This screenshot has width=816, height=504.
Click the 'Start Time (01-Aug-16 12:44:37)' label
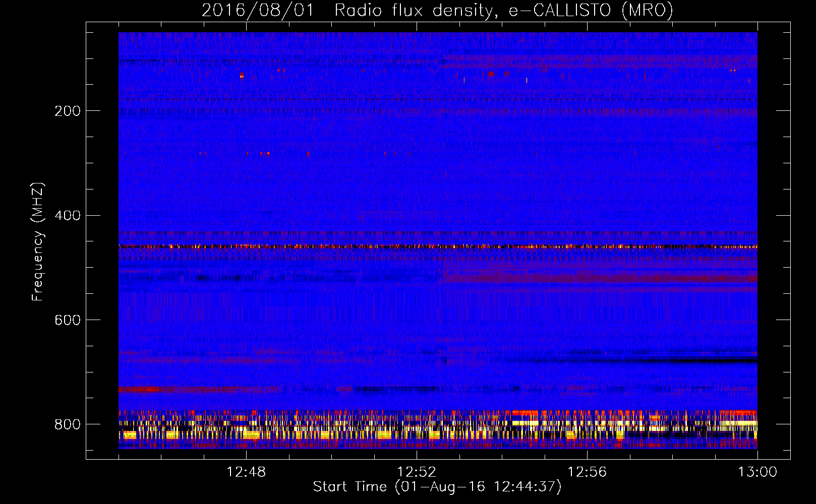tap(437, 487)
